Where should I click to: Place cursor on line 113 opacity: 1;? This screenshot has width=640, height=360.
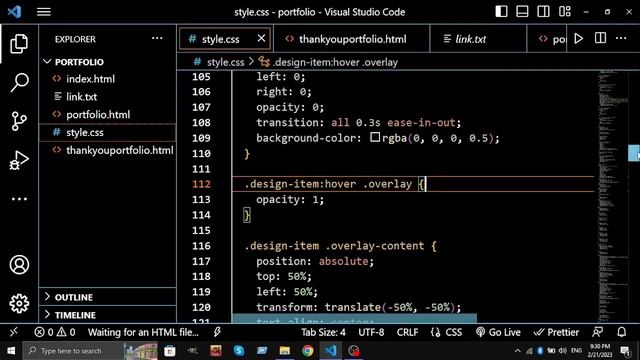click(290, 199)
